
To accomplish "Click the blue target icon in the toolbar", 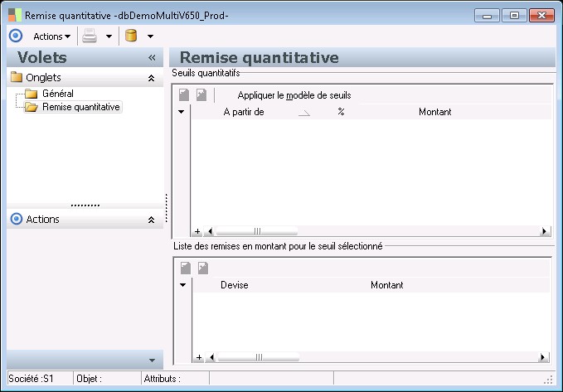I will pos(16,36).
